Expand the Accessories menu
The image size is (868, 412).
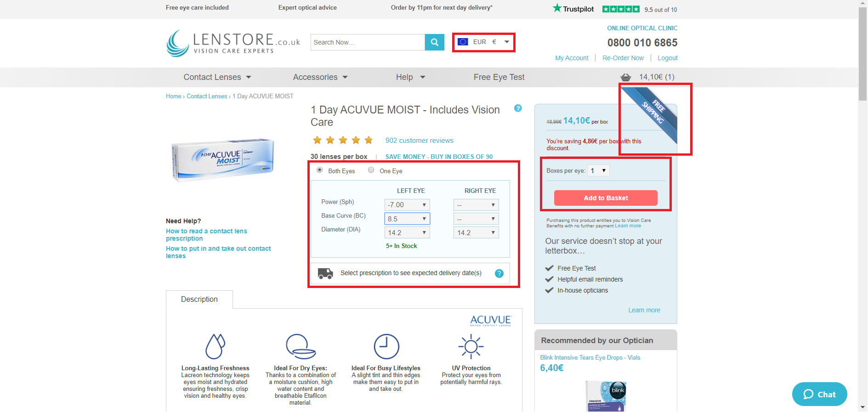pyautogui.click(x=320, y=77)
